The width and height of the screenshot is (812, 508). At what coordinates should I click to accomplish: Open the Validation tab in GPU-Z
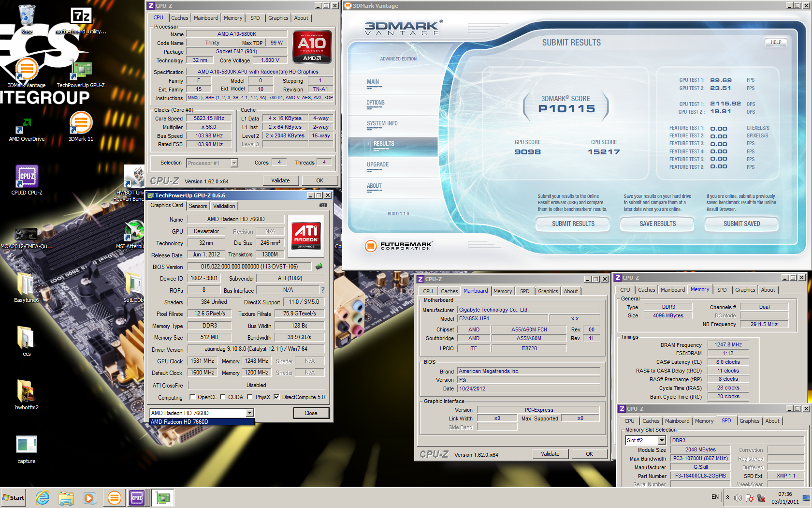pyautogui.click(x=224, y=206)
